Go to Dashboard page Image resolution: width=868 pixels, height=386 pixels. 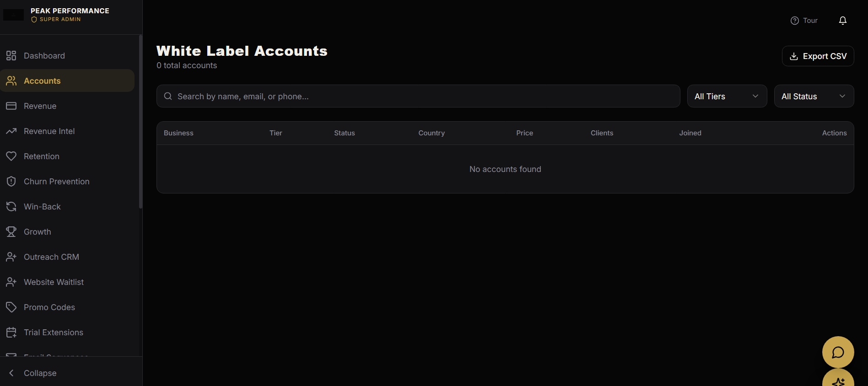point(67,56)
